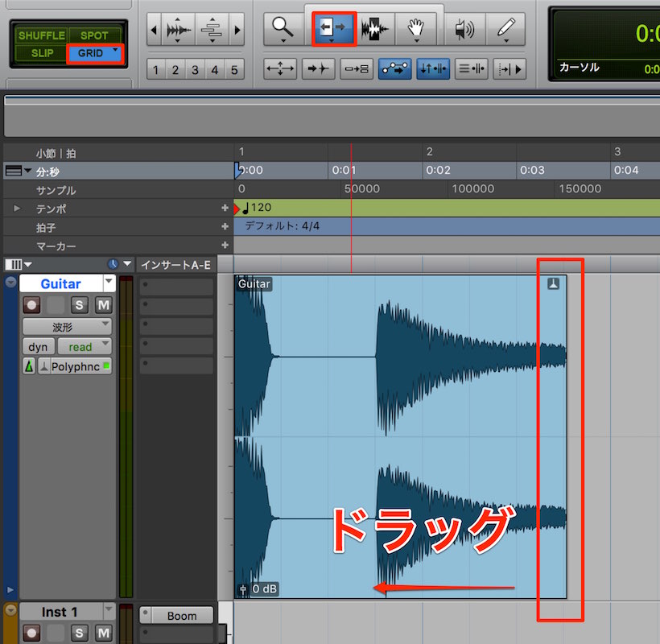Click the Guitar clip name label
Image resolution: width=660 pixels, height=644 pixels.
[254, 284]
